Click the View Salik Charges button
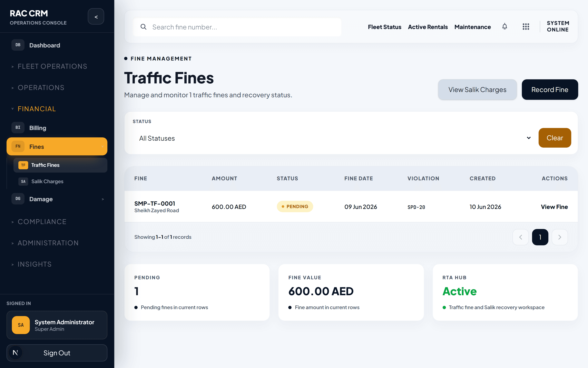 point(477,90)
